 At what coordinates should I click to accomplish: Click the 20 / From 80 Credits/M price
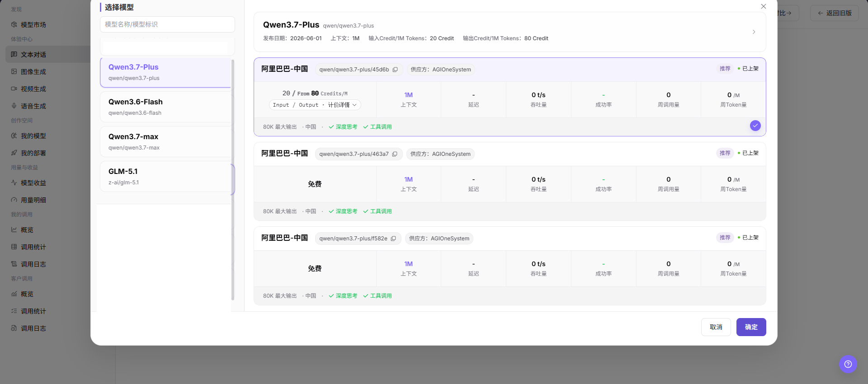[315, 94]
